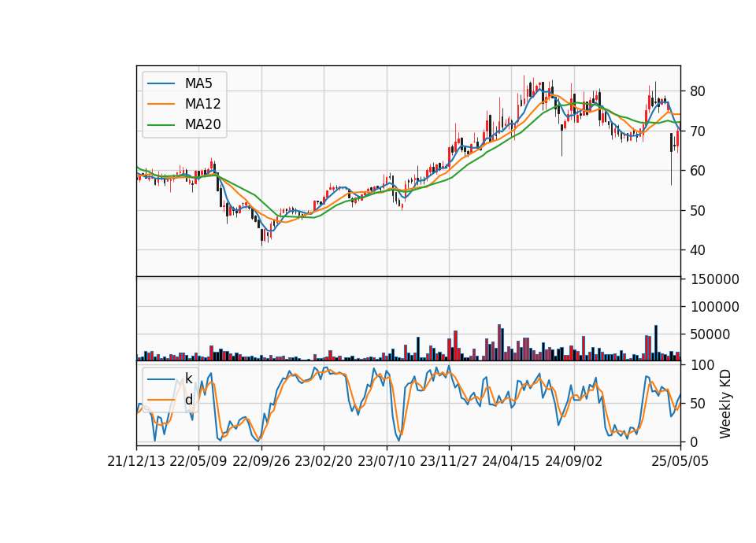Click the MA20 legend label
Screen dimensions: 756x543
tap(203, 125)
